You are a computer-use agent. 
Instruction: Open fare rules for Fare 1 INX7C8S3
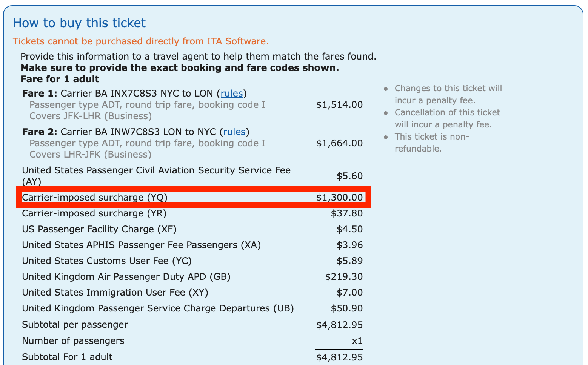point(232,93)
